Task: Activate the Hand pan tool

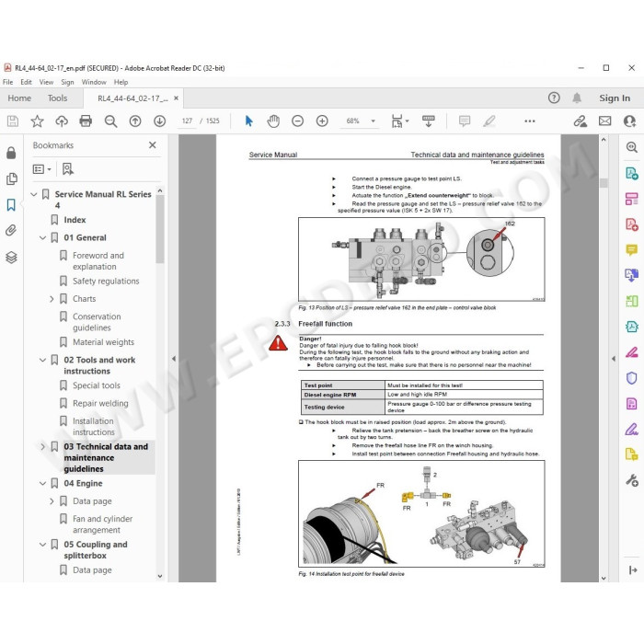Action: (x=273, y=121)
